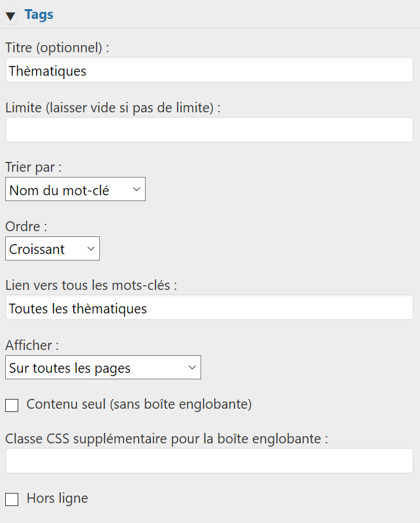Viewport: 420px width, 523px height.
Task: Click the "Lien vers tous les mots-clés" label
Action: click(x=91, y=285)
